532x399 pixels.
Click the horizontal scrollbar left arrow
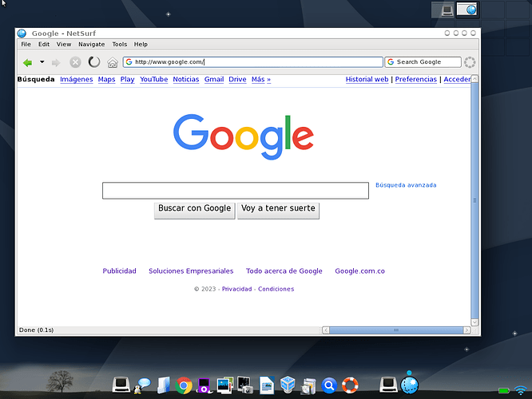(x=326, y=330)
